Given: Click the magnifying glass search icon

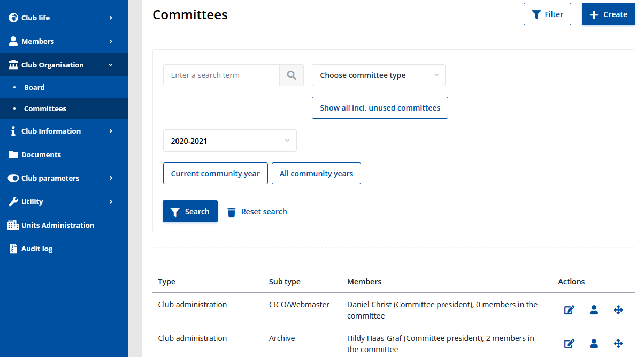Looking at the screenshot, I should (x=292, y=75).
